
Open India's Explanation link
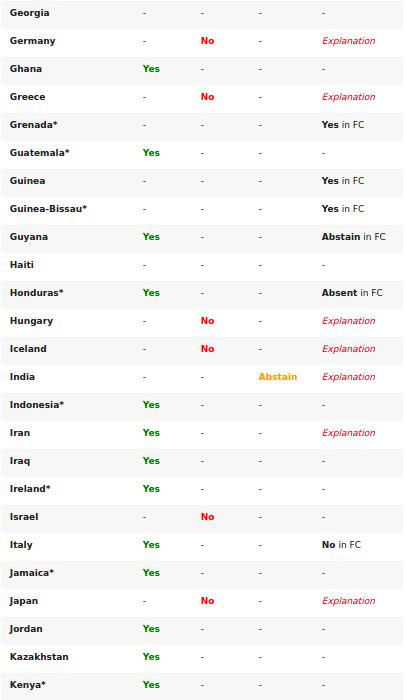click(x=348, y=377)
